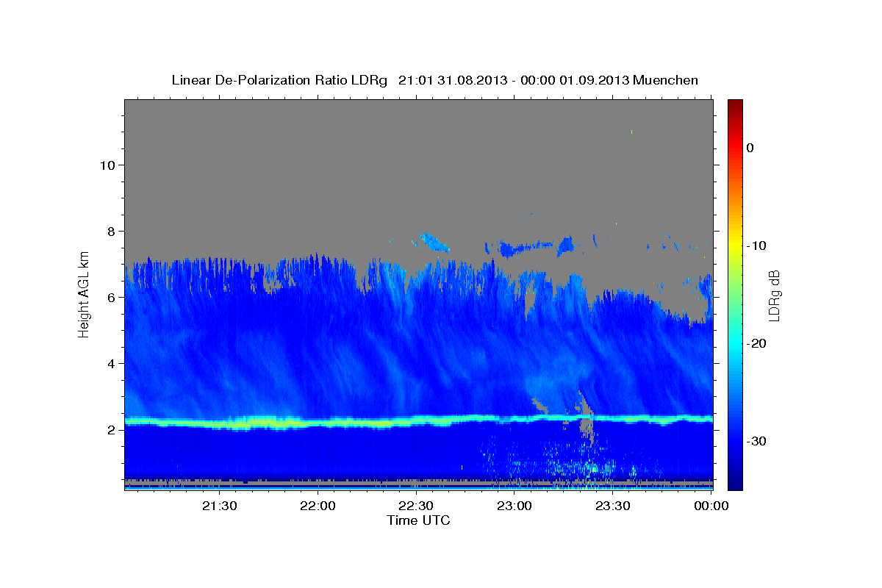Click the height tick label 8

(x=110, y=231)
